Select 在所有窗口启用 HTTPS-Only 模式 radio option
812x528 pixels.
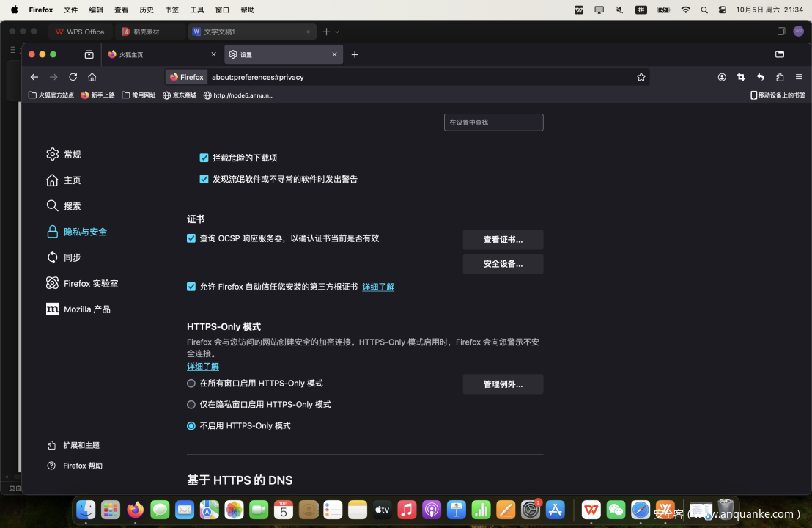[191, 384]
